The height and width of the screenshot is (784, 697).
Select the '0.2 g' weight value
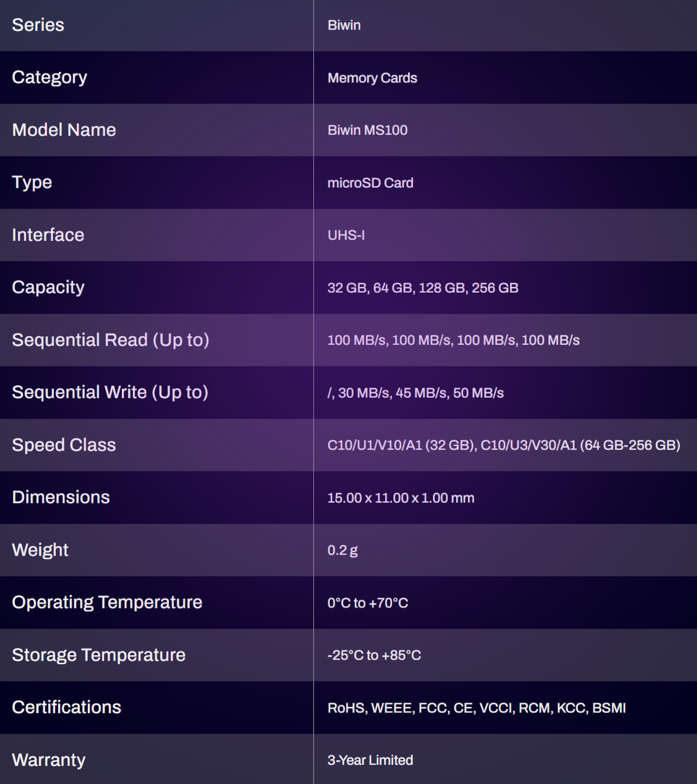pos(343,551)
